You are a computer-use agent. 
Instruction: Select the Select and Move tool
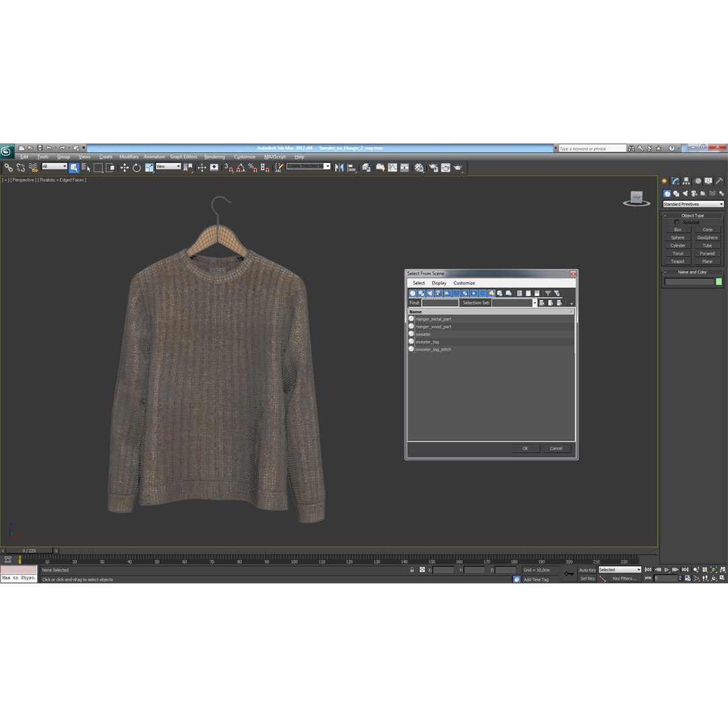125,168
